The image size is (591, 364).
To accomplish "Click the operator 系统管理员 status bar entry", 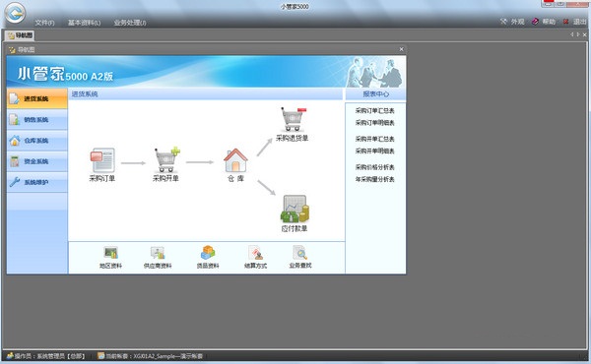I will point(45,356).
